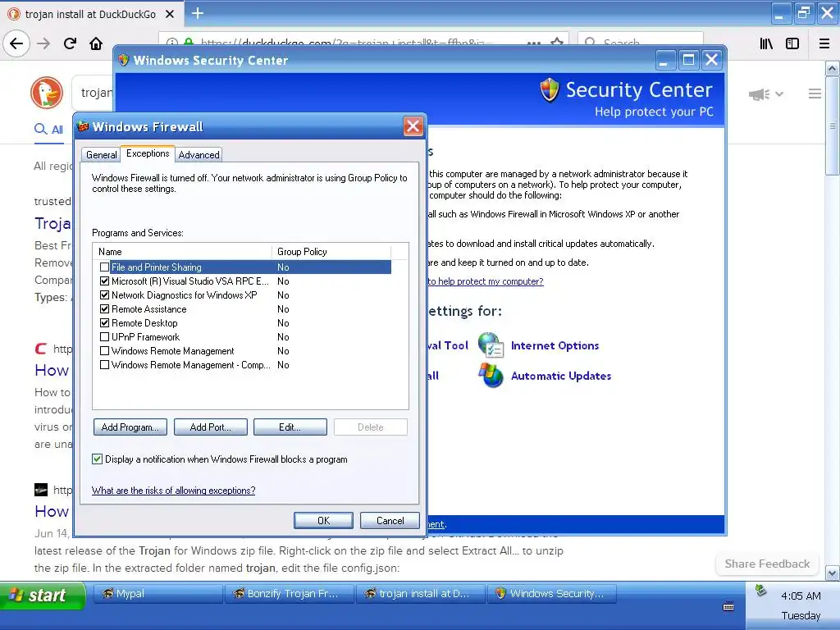Expand the DuckDuckGo megaphone dropdown chevron
The image size is (840, 630).
tap(779, 94)
